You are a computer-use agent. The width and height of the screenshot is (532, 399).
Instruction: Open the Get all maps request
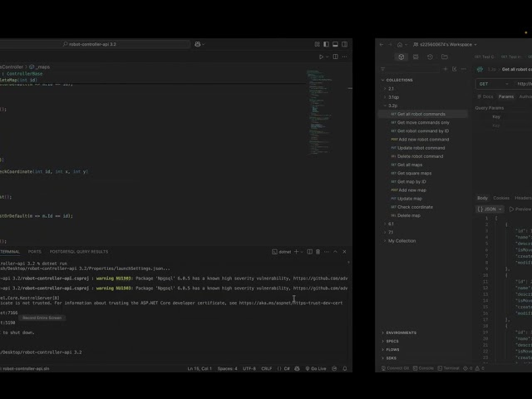tap(410, 165)
